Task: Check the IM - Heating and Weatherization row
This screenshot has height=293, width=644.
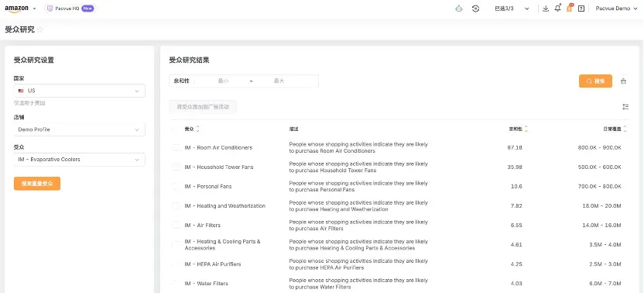Action: [176, 205]
